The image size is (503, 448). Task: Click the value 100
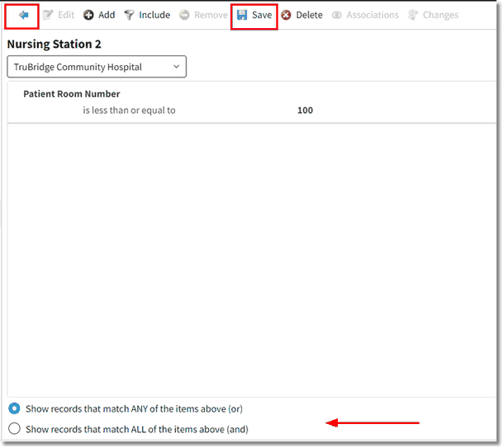click(305, 110)
